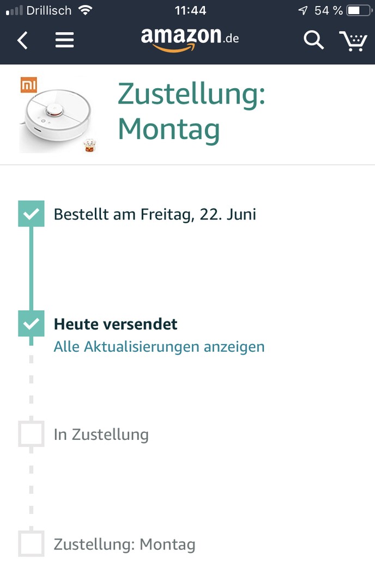375x588 pixels.
Task: Tap the back arrow icon
Action: pyautogui.click(x=22, y=40)
